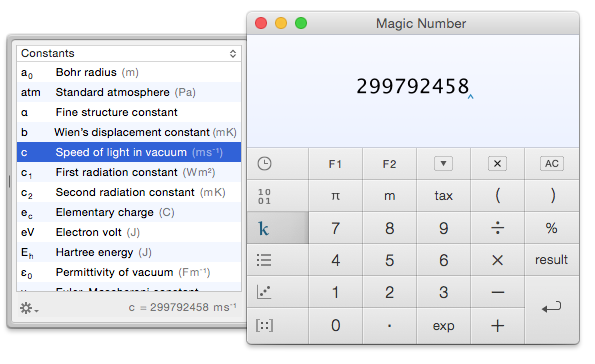Open the matrix bracket icon
The height and width of the screenshot is (364, 595).
[x=264, y=325]
